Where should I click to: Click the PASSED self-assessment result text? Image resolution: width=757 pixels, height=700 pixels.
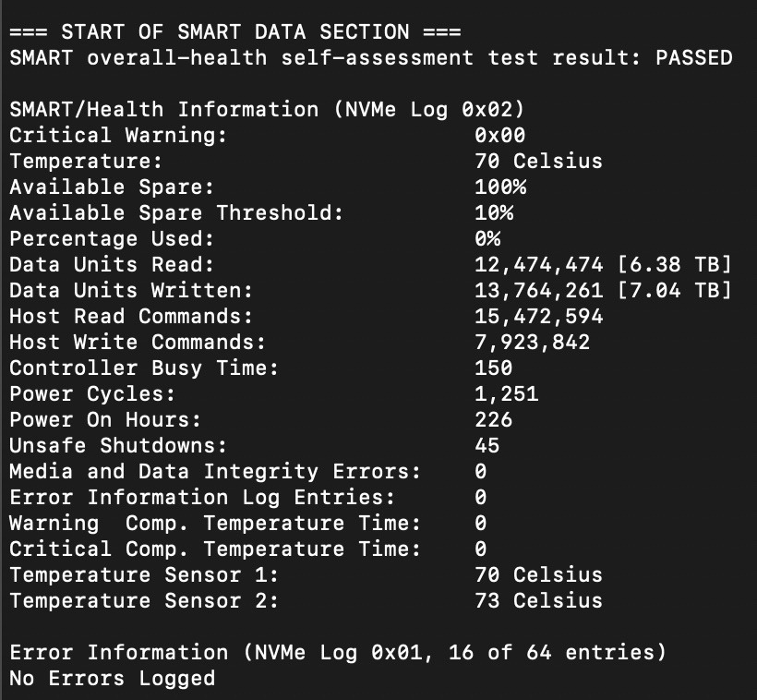(x=693, y=58)
